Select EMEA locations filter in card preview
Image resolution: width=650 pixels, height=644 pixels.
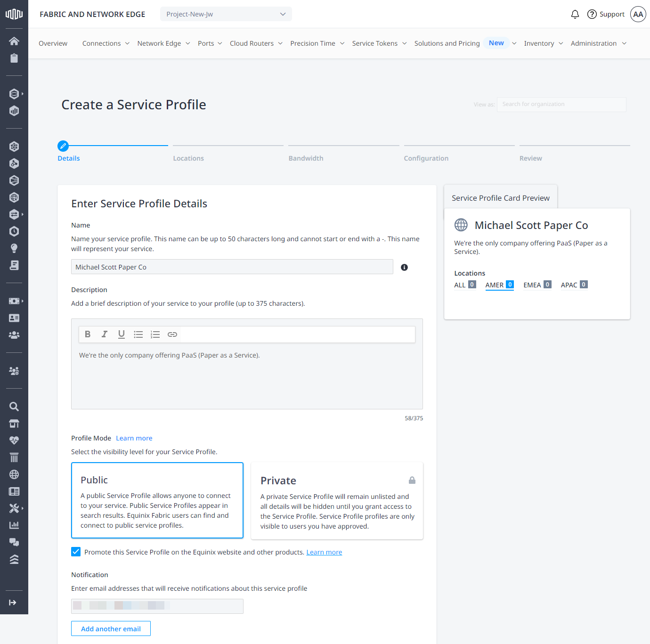click(537, 285)
